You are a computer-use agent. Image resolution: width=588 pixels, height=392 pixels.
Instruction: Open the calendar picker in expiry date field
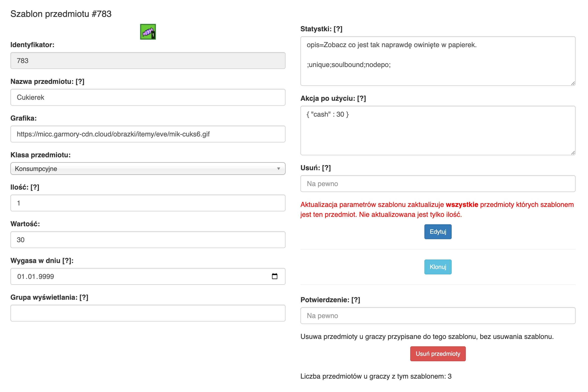tap(274, 276)
